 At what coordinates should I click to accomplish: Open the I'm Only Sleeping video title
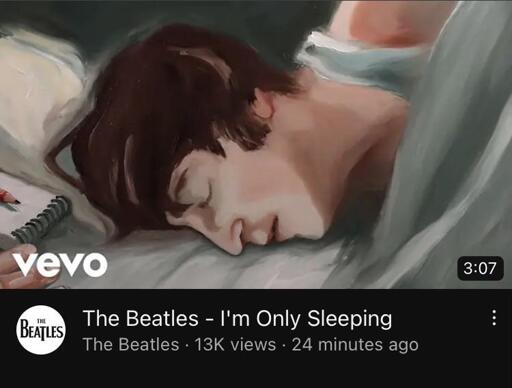pyautogui.click(x=237, y=318)
